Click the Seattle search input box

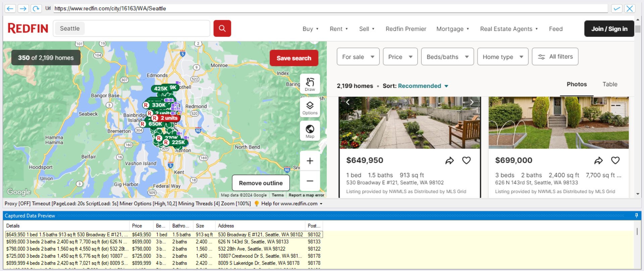pyautogui.click(x=132, y=29)
